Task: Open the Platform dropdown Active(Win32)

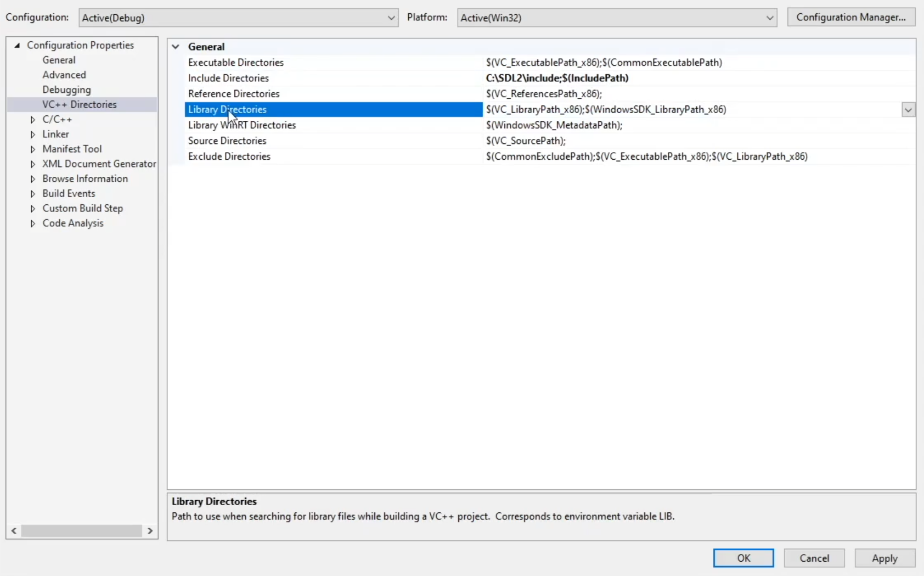Action: pos(617,18)
